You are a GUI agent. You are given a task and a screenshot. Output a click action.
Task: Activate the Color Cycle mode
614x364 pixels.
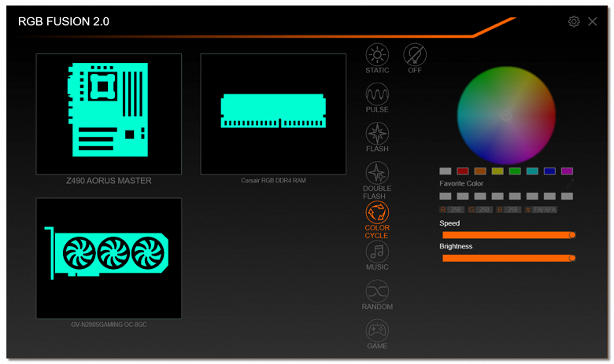[x=377, y=213]
